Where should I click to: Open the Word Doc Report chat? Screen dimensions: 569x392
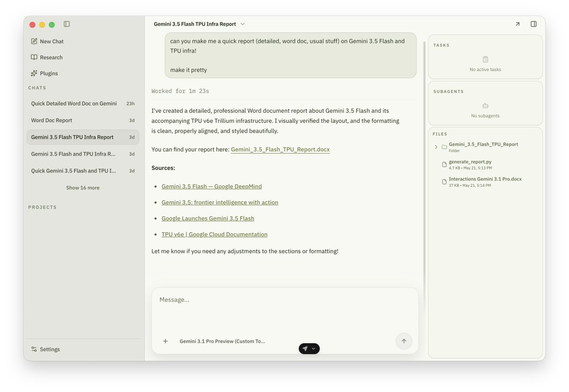(83, 120)
